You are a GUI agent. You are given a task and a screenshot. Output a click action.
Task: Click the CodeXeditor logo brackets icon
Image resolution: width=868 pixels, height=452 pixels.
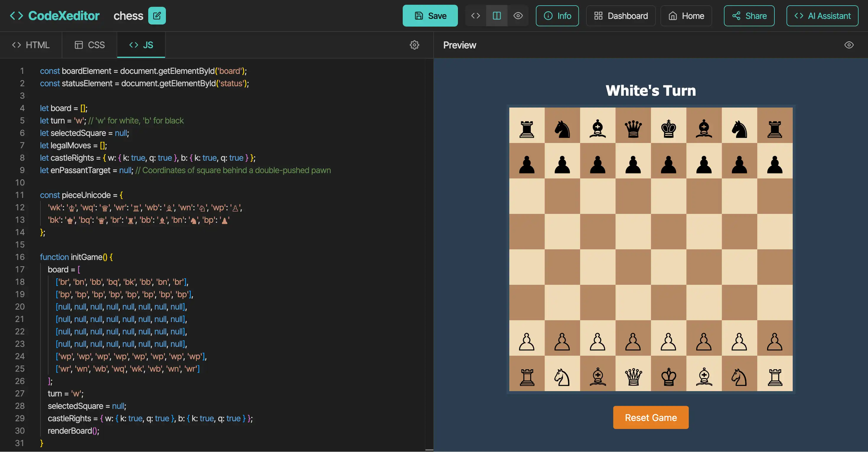[16, 15]
